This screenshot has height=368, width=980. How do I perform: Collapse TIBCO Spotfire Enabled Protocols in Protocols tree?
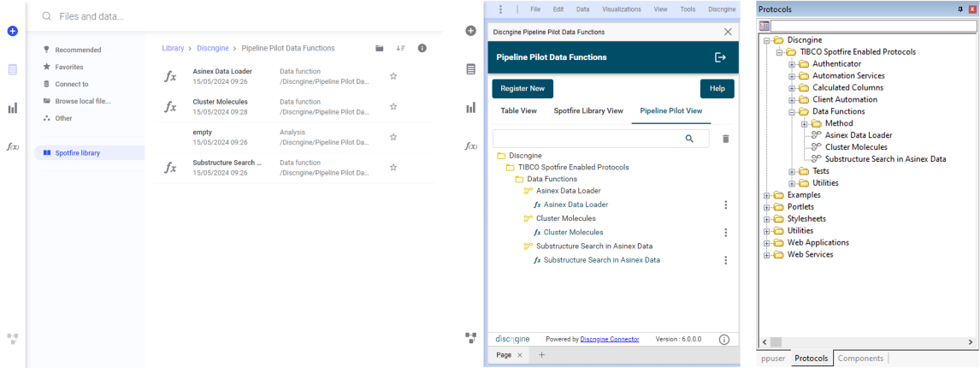click(779, 52)
